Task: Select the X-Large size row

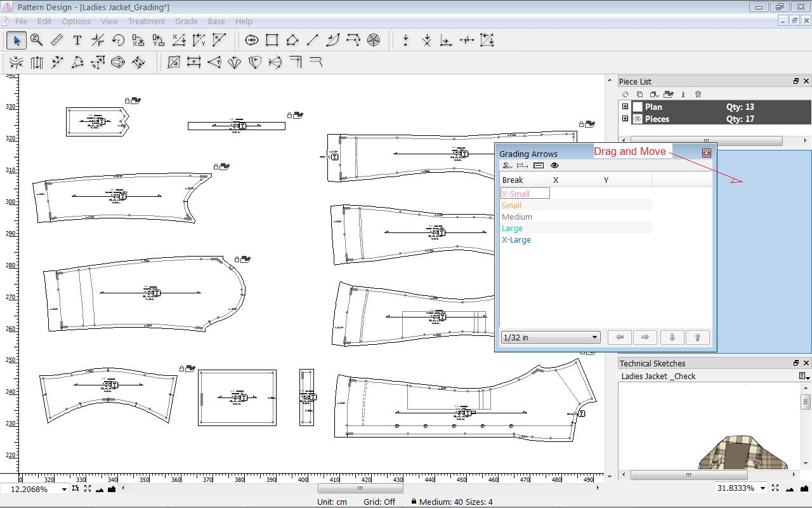Action: 516,240
